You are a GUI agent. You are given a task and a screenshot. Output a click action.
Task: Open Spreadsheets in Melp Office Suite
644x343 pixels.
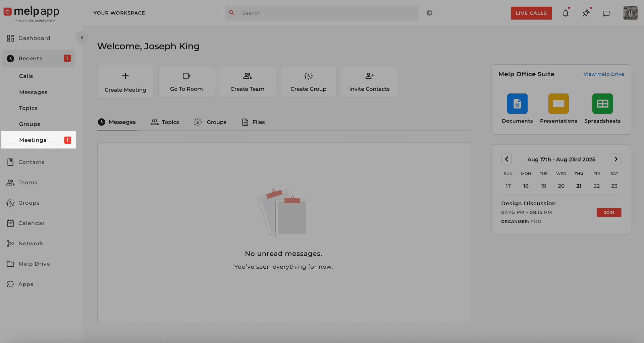tap(602, 104)
